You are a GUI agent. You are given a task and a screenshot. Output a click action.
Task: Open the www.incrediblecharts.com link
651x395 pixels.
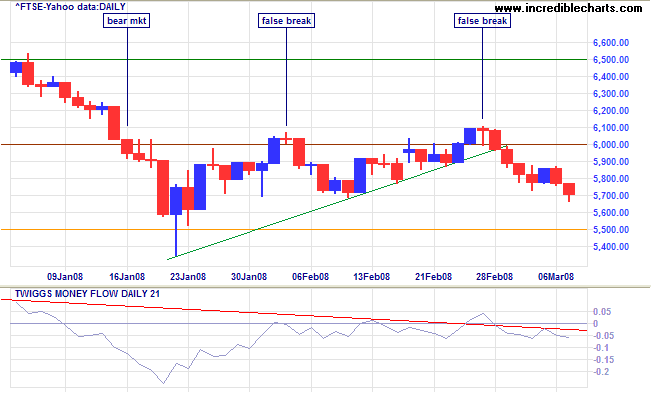[568, 7]
